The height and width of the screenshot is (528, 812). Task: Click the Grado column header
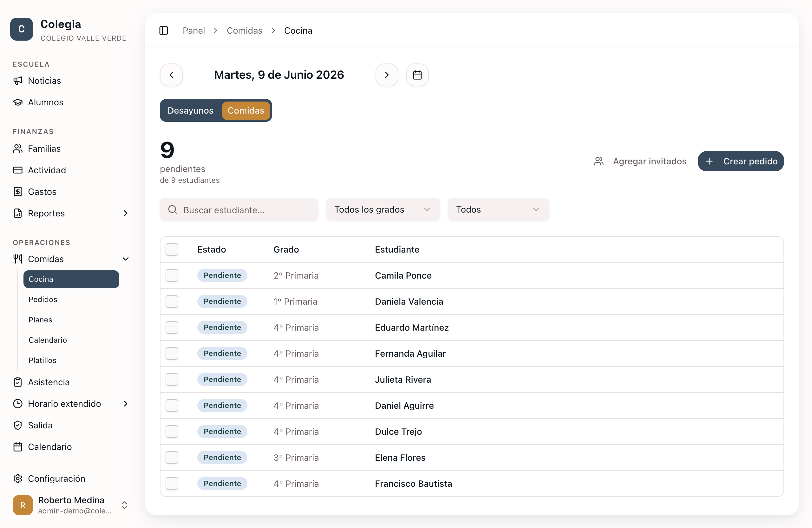click(x=286, y=249)
